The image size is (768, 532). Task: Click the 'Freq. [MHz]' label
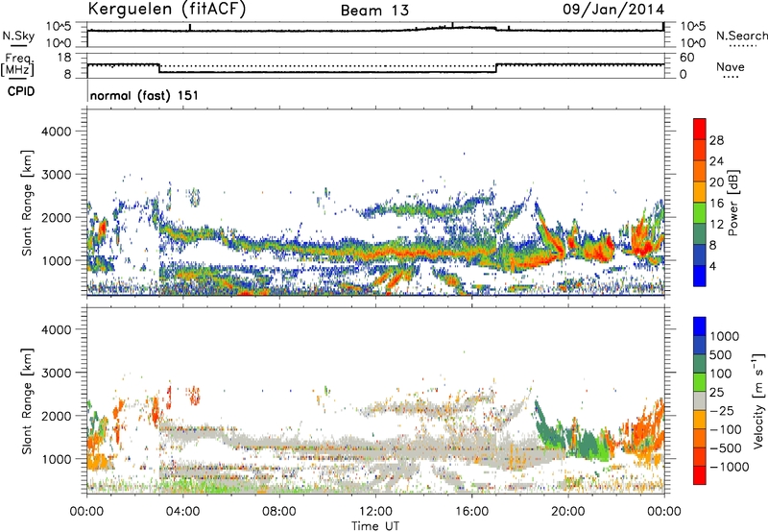tap(17, 64)
